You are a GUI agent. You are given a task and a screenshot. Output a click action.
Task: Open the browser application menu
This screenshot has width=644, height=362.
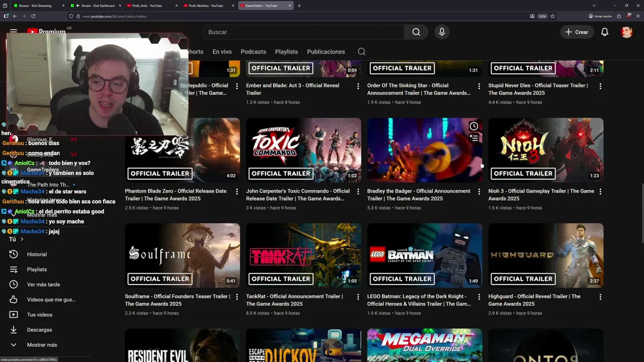(637, 16)
